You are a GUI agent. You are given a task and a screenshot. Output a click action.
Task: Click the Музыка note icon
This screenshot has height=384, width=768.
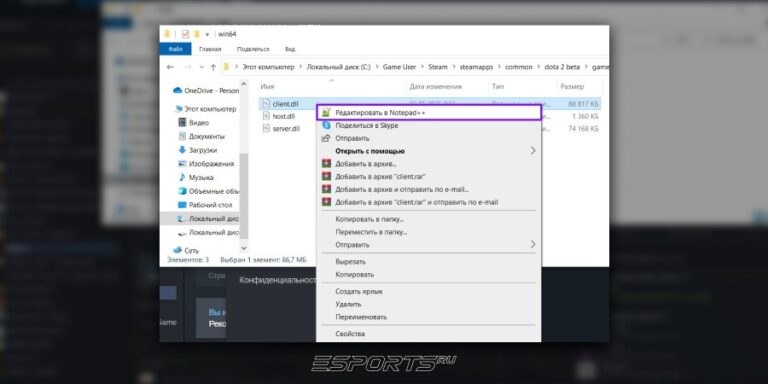tap(182, 177)
